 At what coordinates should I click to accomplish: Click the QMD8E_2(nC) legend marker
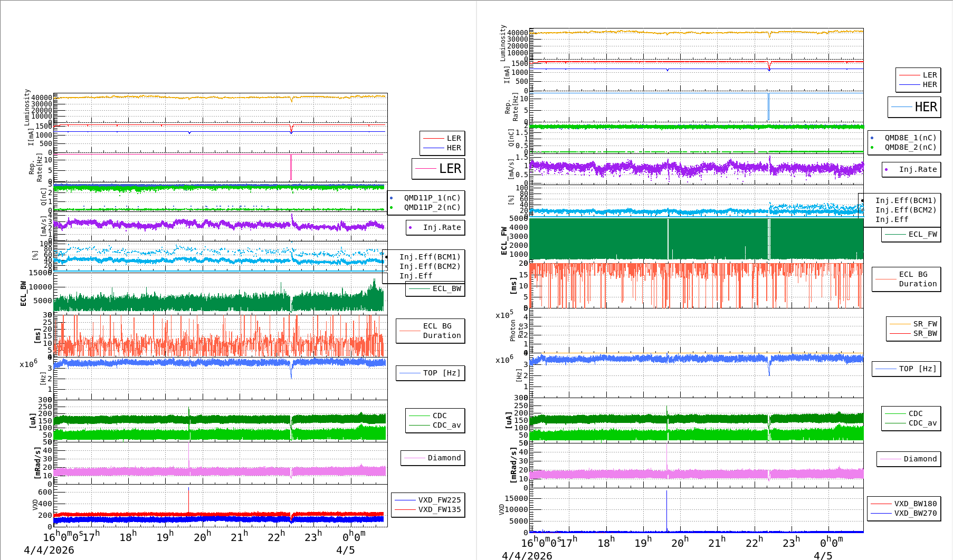coord(872,147)
